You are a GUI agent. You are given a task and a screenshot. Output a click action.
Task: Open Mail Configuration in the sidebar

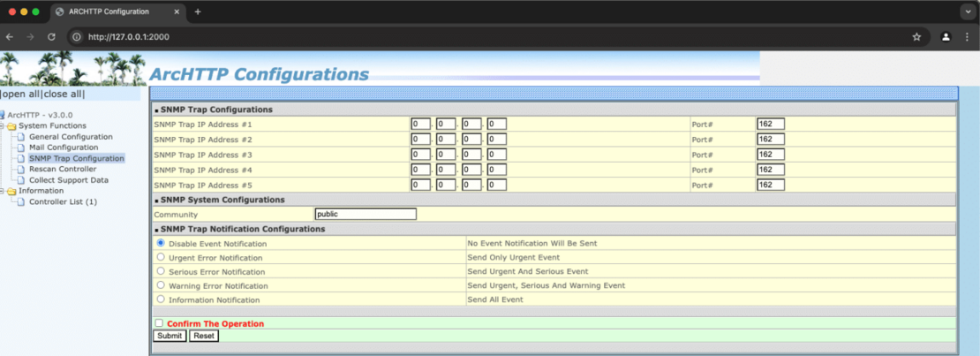click(63, 148)
